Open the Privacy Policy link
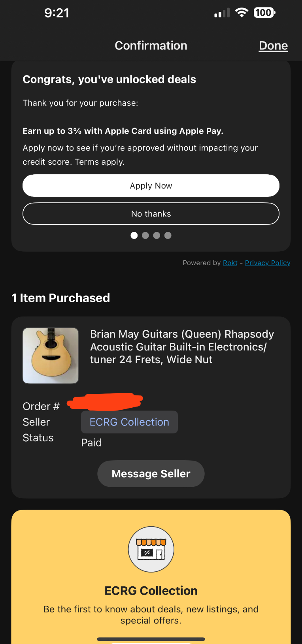Screen dimensions: 302x644 click(x=268, y=263)
